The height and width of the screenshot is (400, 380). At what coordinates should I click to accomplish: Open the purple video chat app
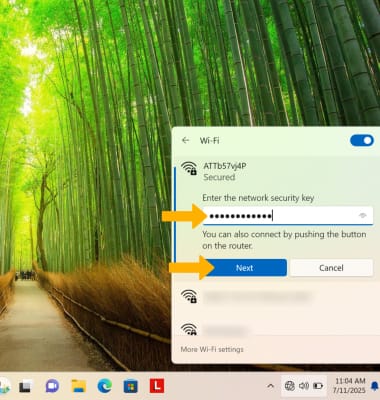coord(52,386)
